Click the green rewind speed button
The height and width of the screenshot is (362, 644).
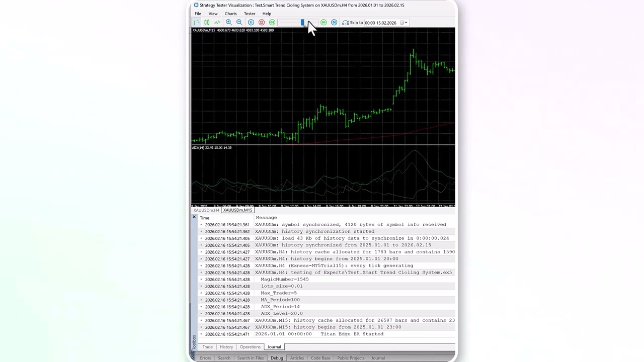[272, 23]
